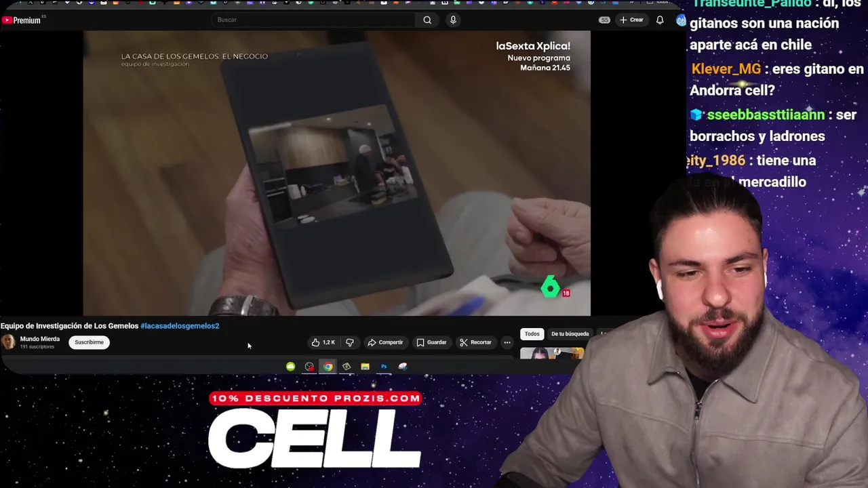This screenshot has height=488, width=868.
Task: Open the Crear menu
Action: pyautogui.click(x=631, y=20)
